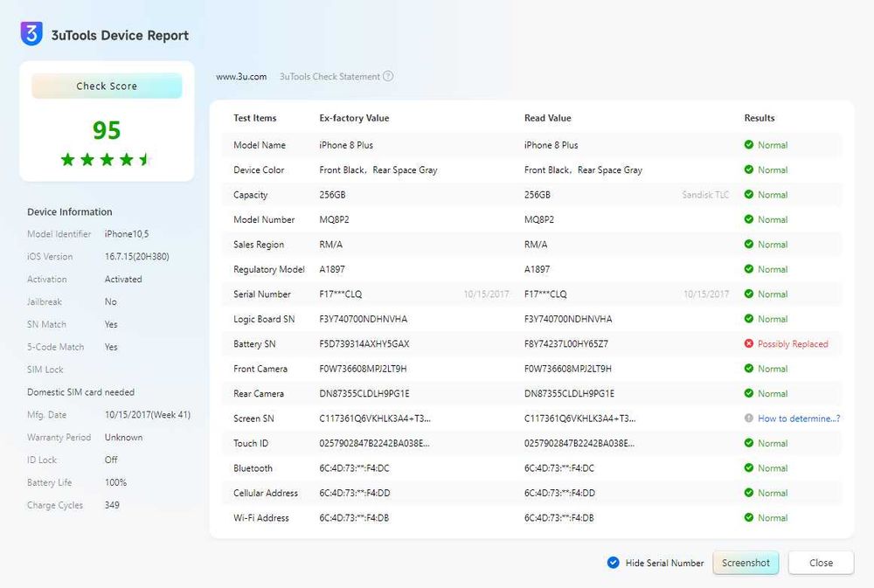This screenshot has height=588, width=874.
Task: Open the 3uTools Check Statement link
Action: (x=329, y=76)
